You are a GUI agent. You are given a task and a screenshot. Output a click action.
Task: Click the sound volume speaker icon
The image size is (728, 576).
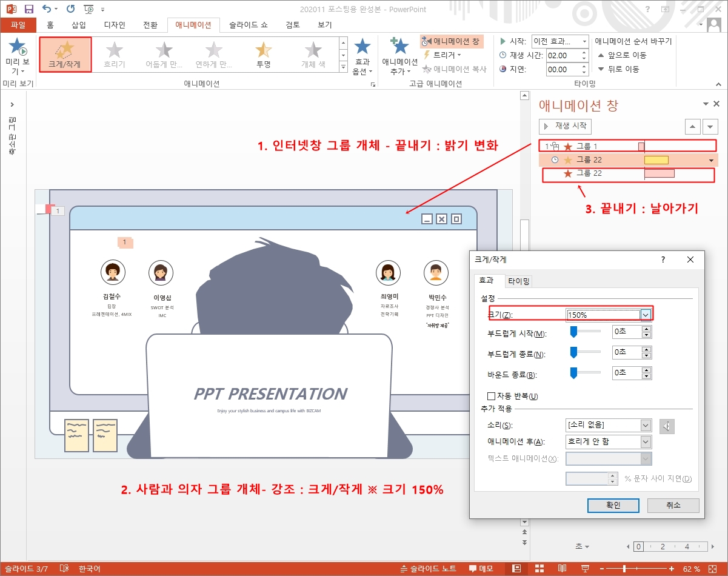click(x=667, y=426)
